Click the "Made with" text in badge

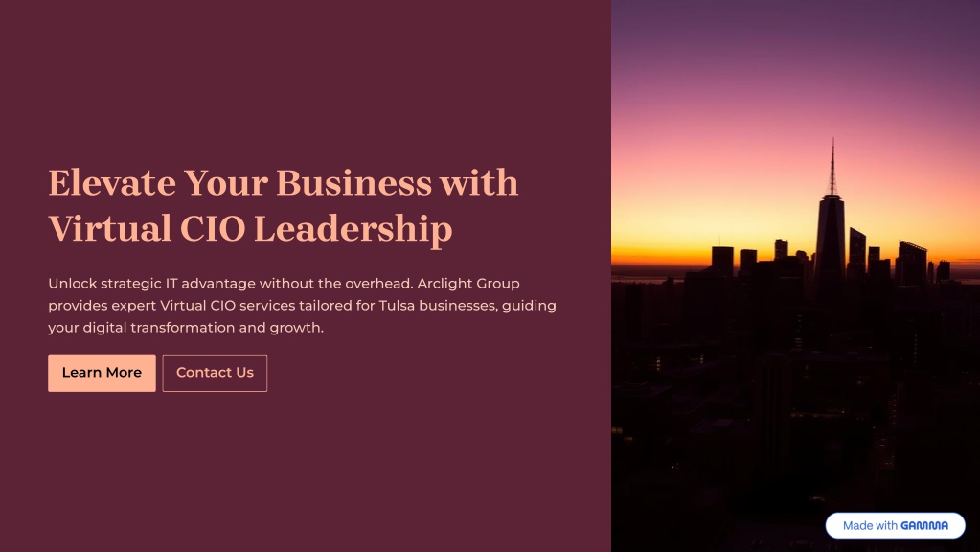[870, 526]
